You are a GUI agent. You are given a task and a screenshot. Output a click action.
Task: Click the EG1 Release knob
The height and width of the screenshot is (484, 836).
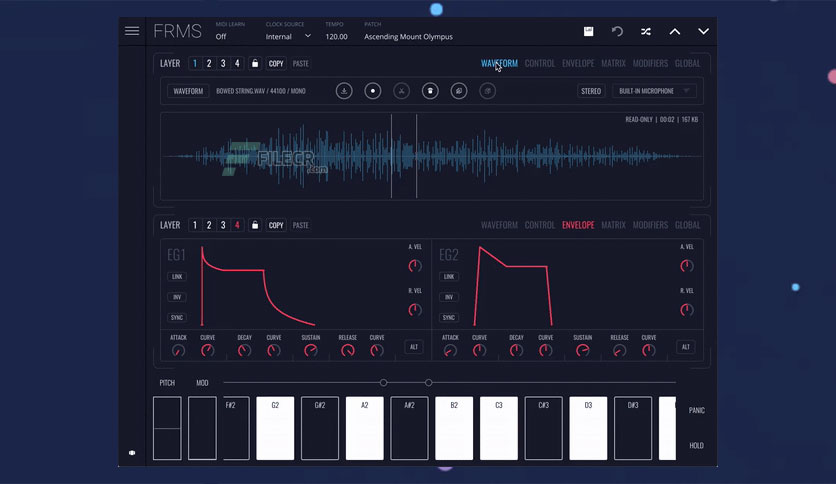tap(348, 351)
